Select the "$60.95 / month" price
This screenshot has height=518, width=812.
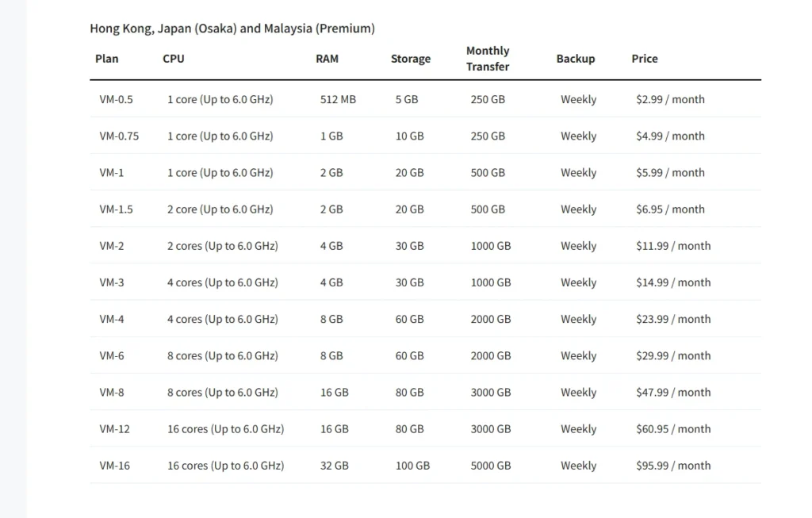pos(674,429)
